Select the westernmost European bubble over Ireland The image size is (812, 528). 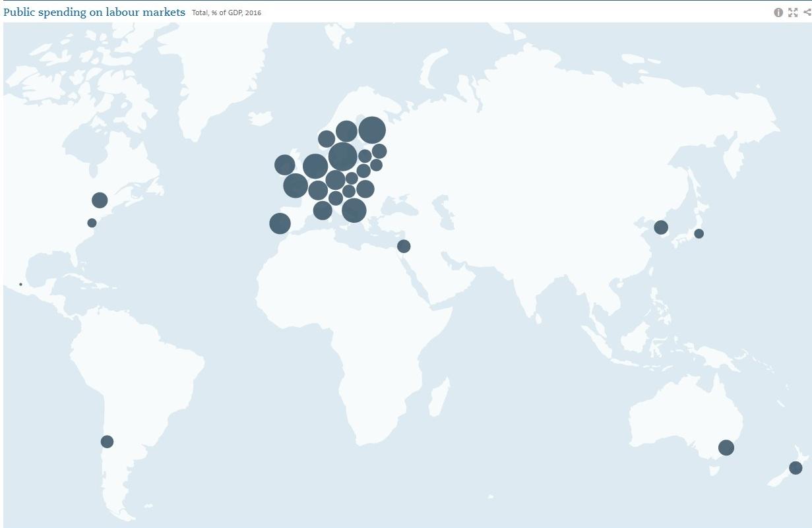(x=284, y=165)
